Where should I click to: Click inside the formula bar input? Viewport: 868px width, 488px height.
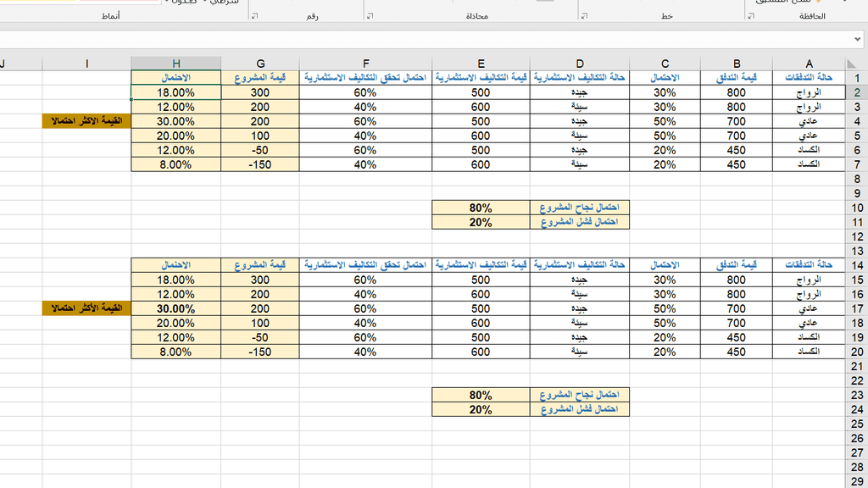(426, 39)
